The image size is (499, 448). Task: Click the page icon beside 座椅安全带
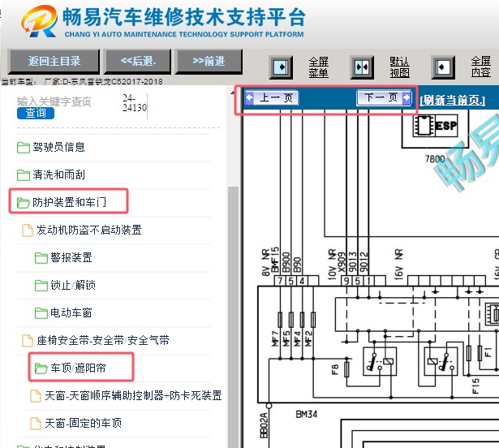28,341
